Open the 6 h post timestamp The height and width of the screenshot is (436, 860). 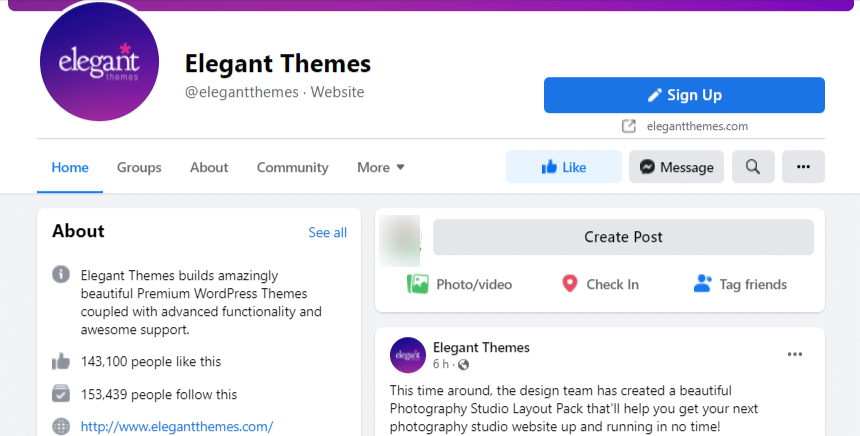click(x=440, y=364)
